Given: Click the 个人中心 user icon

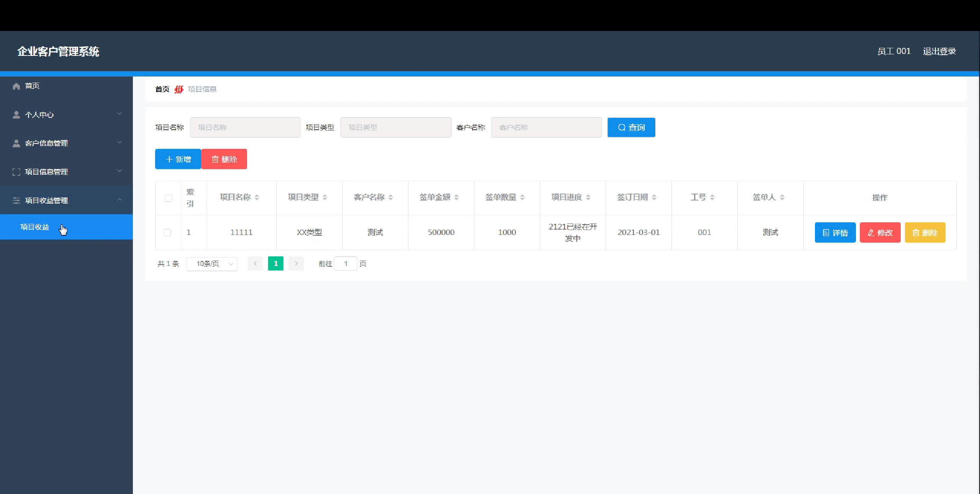Looking at the screenshot, I should [16, 115].
